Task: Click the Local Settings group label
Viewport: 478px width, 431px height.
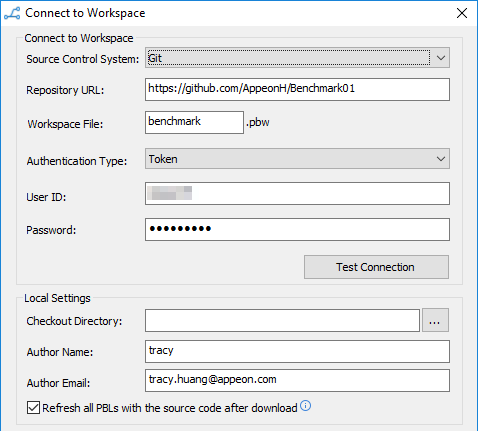Action: pos(57,298)
